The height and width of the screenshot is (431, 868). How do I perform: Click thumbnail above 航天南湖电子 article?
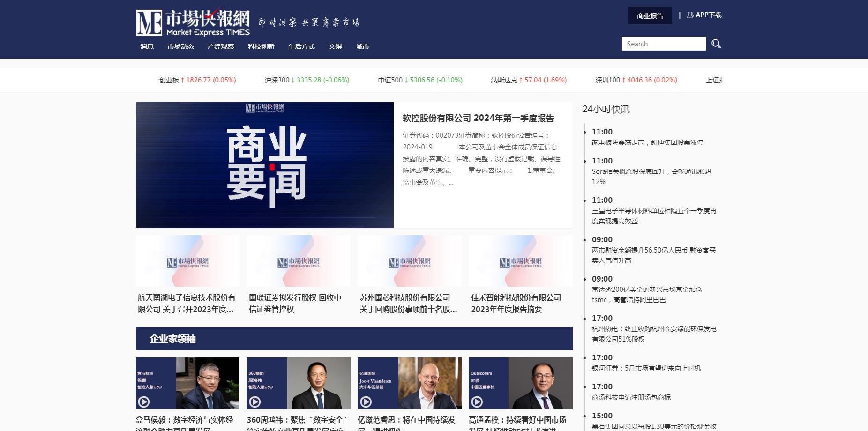coord(187,261)
